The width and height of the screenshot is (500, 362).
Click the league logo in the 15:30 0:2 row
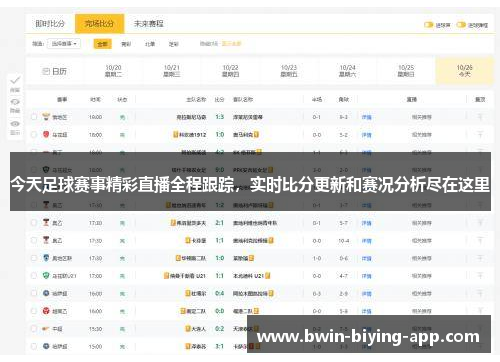coord(46,329)
